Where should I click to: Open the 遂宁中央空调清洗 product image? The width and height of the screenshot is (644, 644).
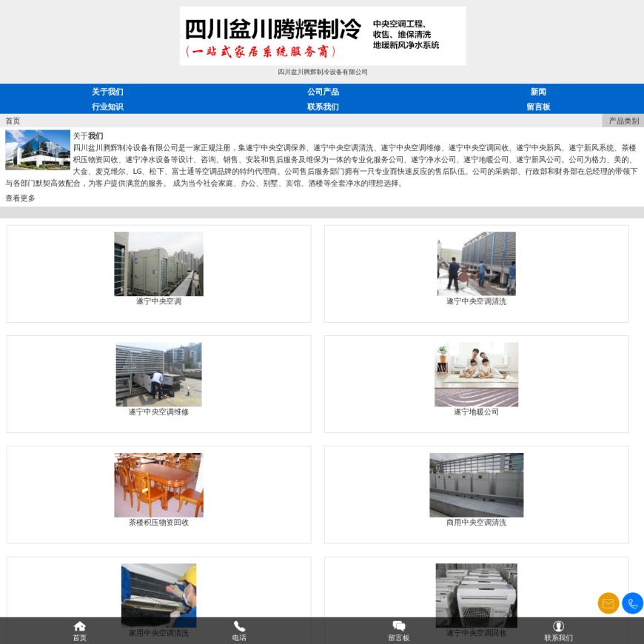click(x=477, y=264)
